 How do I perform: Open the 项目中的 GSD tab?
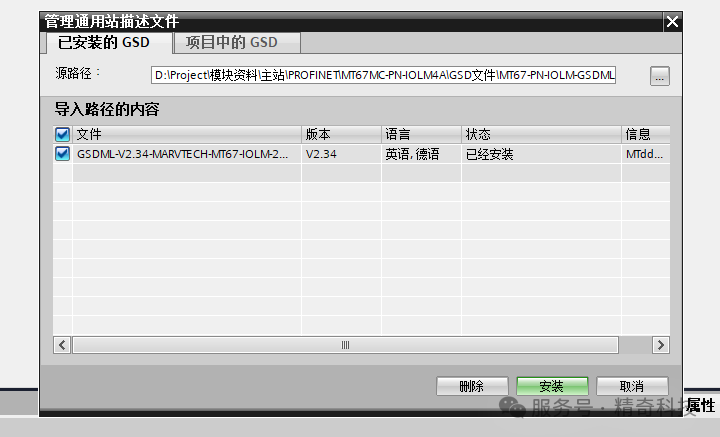point(237,43)
